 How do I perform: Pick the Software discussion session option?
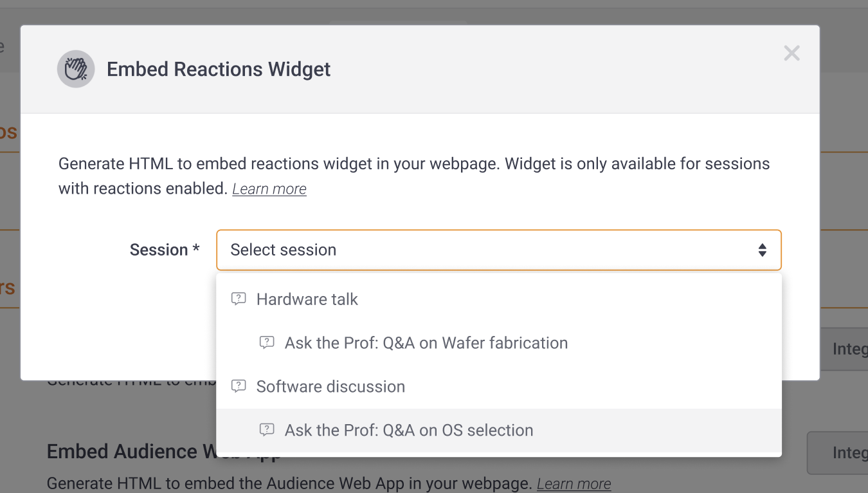point(330,387)
